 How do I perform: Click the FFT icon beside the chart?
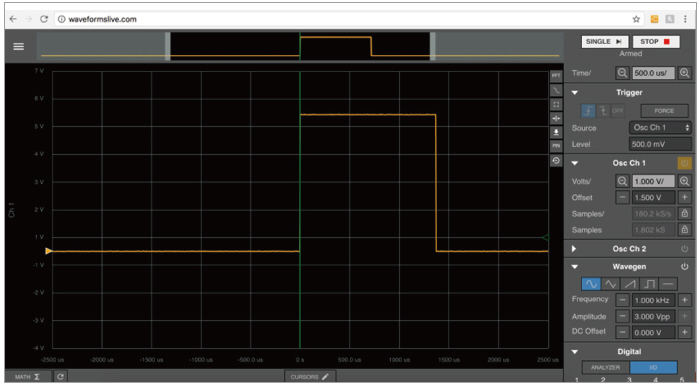tap(556, 76)
